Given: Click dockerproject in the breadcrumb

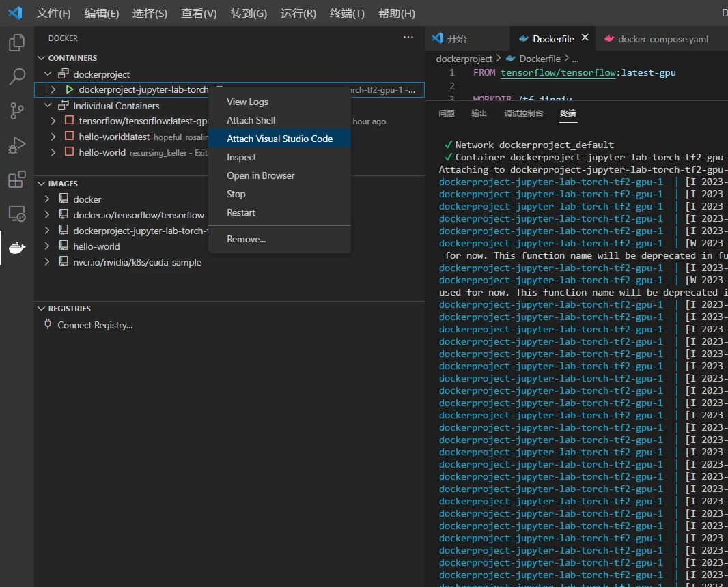Looking at the screenshot, I should 464,59.
